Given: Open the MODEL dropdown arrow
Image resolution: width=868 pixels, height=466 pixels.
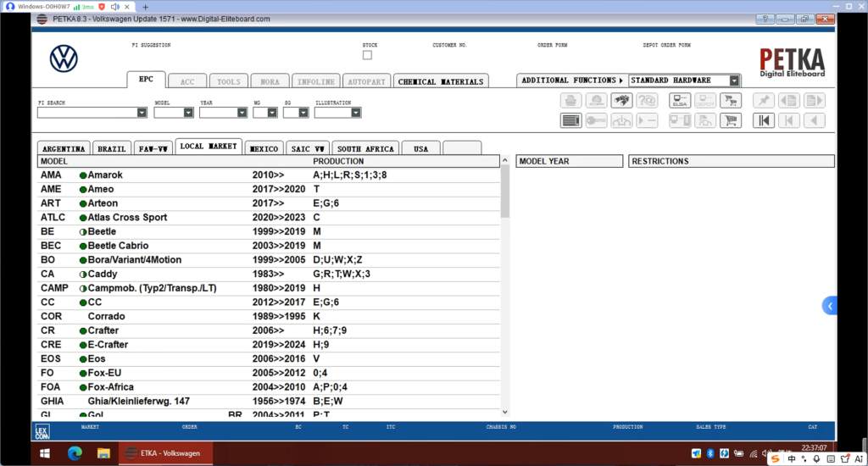Looking at the screenshot, I should tap(188, 113).
